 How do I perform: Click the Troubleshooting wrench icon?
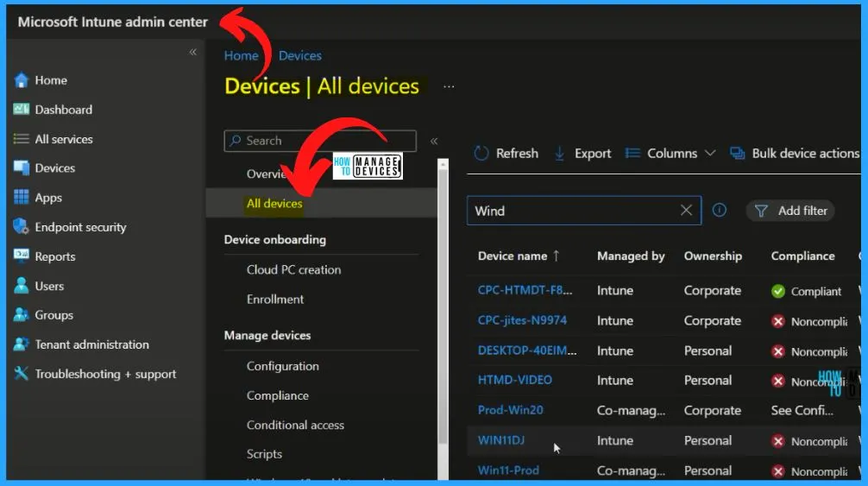(21, 374)
